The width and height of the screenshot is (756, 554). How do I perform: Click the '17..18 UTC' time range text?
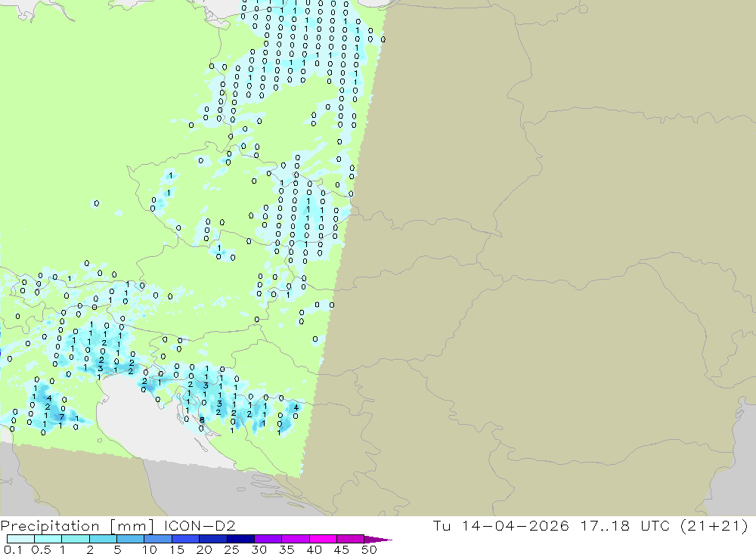click(x=625, y=525)
